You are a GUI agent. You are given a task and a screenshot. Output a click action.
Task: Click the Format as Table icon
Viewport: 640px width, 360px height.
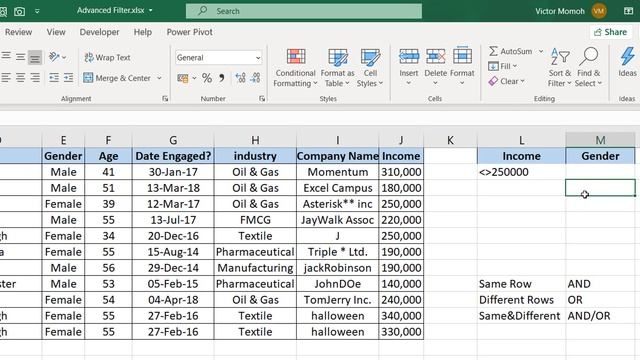coord(337,57)
